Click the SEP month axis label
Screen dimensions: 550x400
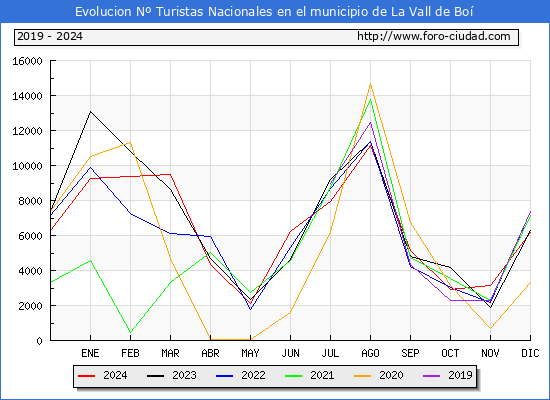(410, 353)
